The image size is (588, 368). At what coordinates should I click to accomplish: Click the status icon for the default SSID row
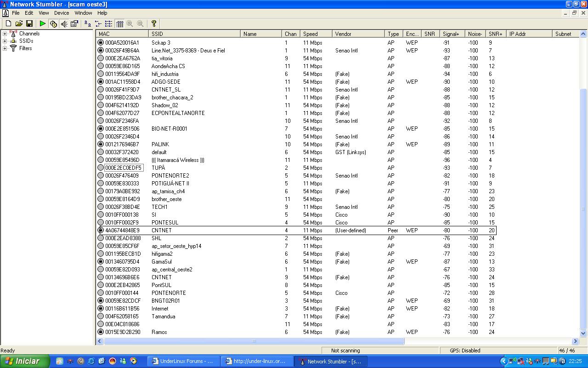pyautogui.click(x=101, y=152)
